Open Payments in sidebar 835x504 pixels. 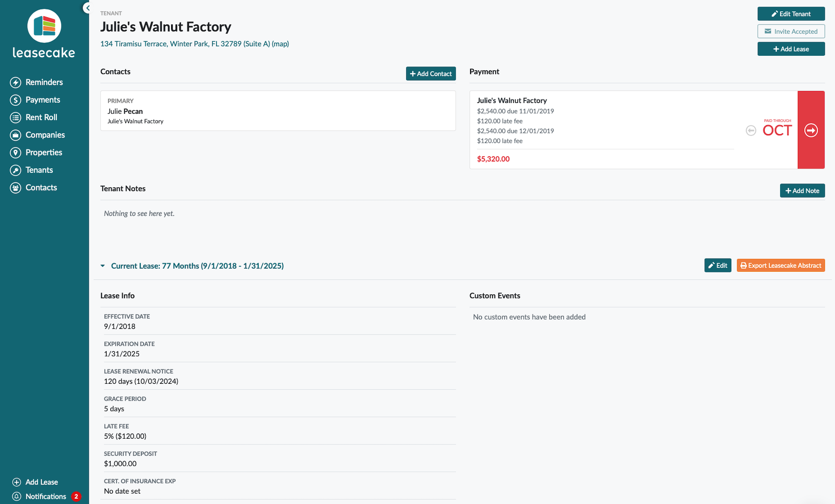[x=43, y=100]
